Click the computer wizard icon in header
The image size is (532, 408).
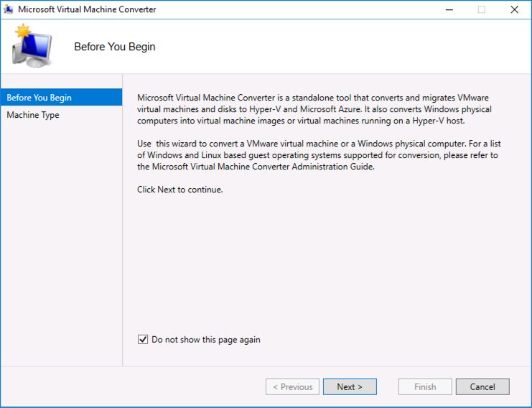(32, 45)
